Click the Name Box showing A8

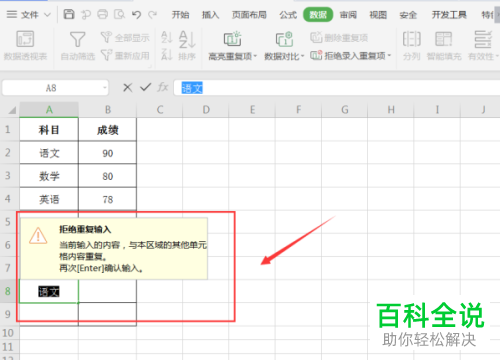point(52,88)
